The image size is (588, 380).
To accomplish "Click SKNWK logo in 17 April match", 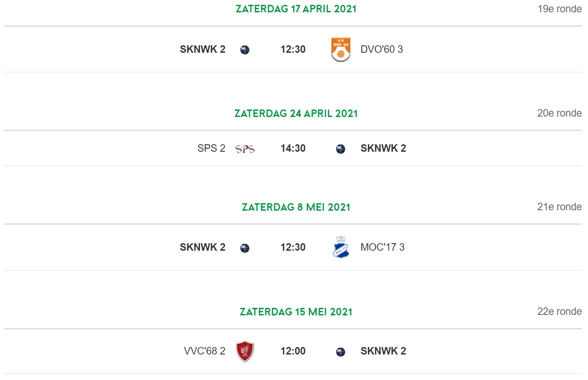I will 245,50.
